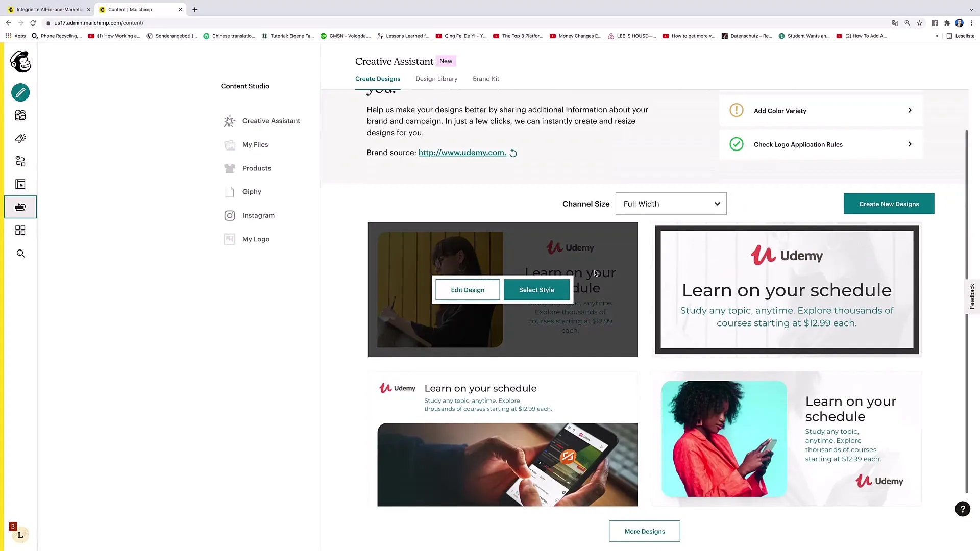Click the New badge beside Creative Assistant

click(446, 61)
